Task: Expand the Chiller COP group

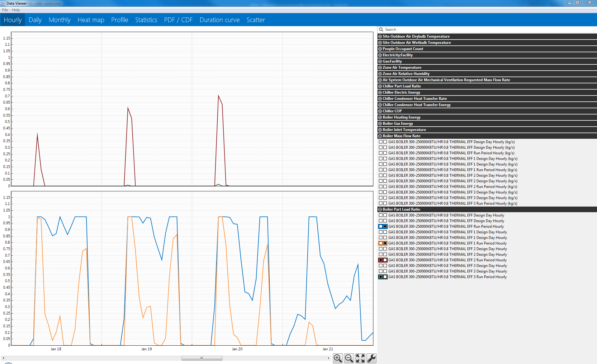Action: (380, 111)
